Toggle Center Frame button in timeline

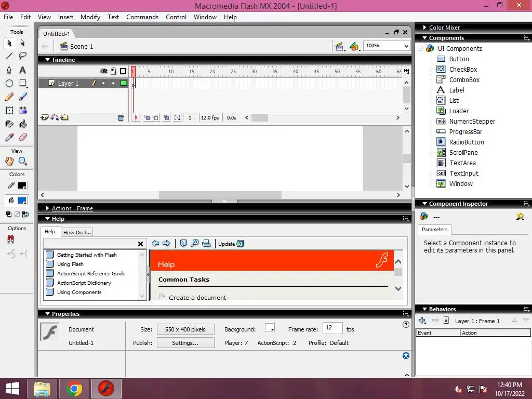[x=136, y=118]
